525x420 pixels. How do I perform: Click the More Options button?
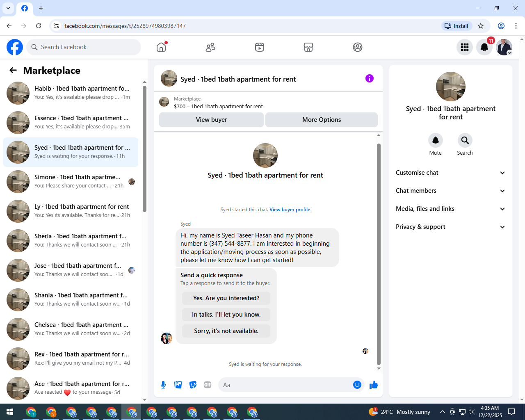322,120
